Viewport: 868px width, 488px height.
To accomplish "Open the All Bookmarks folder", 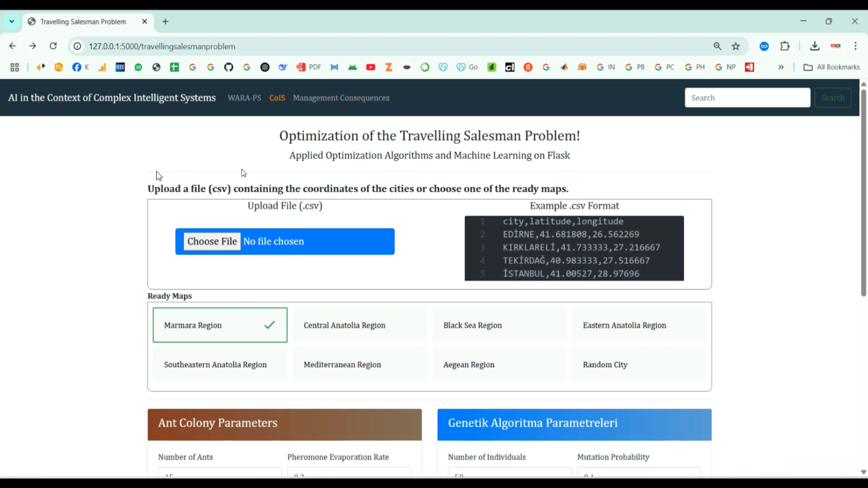I will pyautogui.click(x=832, y=67).
